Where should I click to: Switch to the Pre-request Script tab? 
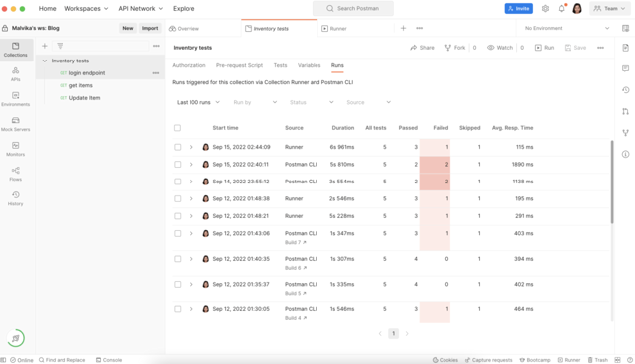(239, 65)
